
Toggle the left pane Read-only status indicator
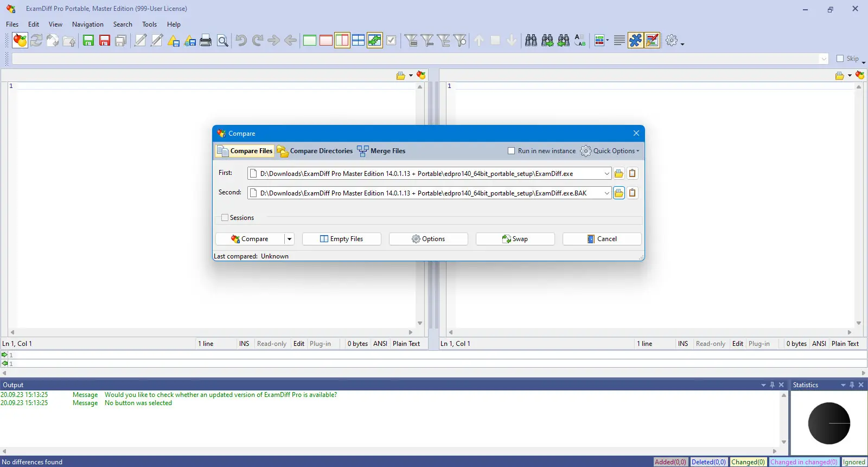[272, 344]
